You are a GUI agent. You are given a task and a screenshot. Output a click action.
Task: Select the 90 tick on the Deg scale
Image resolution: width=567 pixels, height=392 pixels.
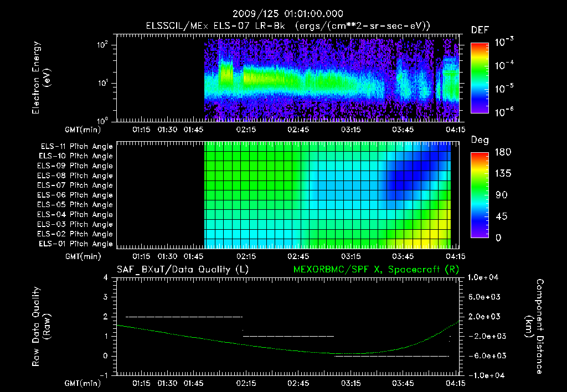pos(502,195)
